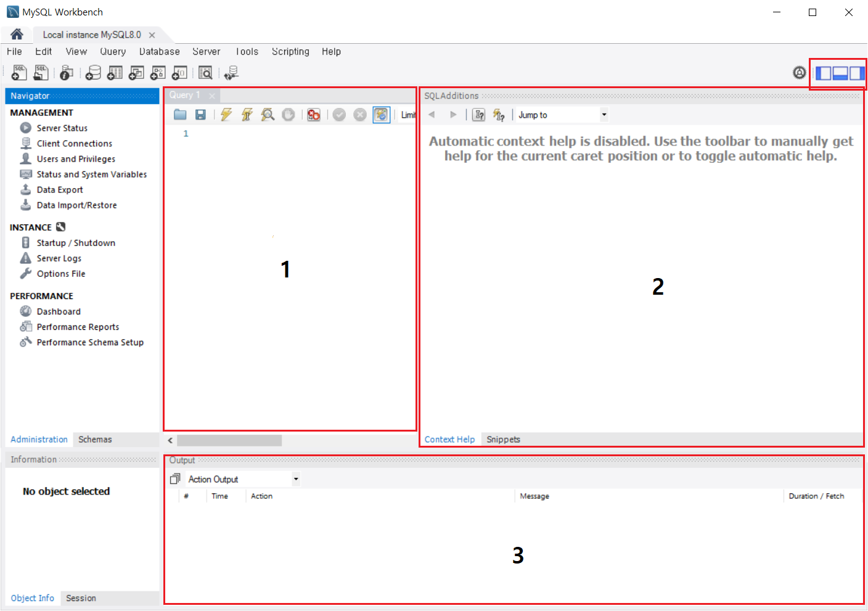
Task: Close the Local instance MySQL8.0 tab
Action: click(152, 35)
